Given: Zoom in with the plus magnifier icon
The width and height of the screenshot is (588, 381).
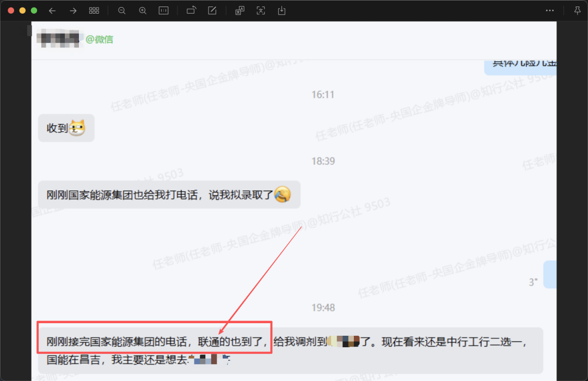Looking at the screenshot, I should click(x=143, y=11).
